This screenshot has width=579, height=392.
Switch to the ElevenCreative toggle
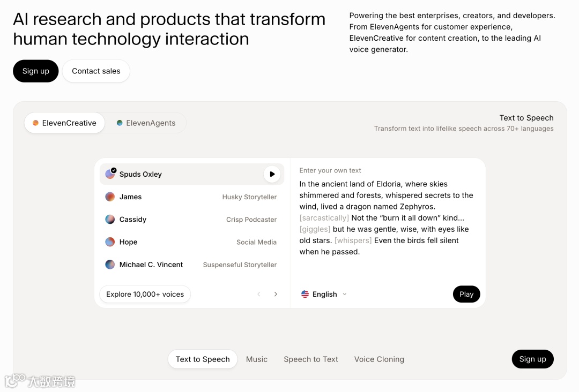click(64, 123)
